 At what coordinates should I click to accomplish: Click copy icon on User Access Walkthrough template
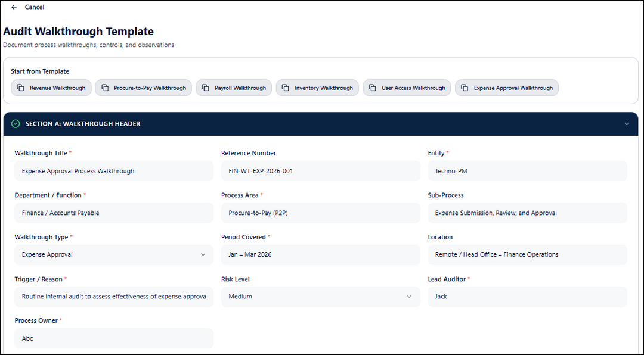pyautogui.click(x=373, y=88)
